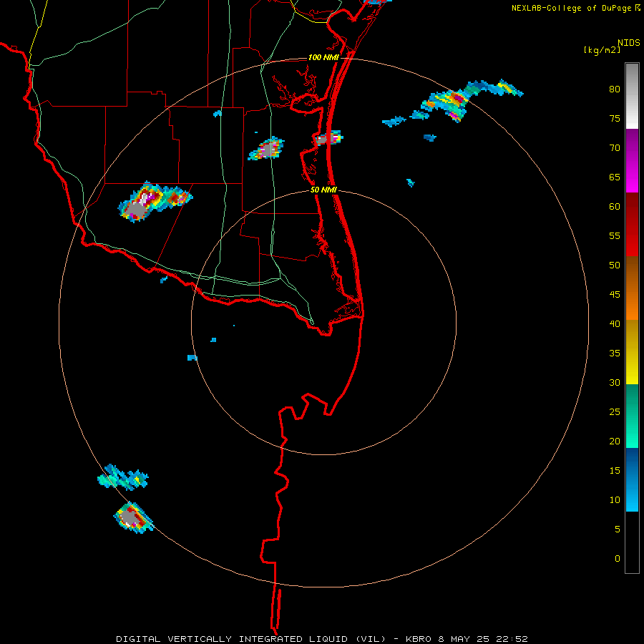The width and height of the screenshot is (644, 644).
Task: Select the 0 value on the scale
Action: pyautogui.click(x=618, y=559)
